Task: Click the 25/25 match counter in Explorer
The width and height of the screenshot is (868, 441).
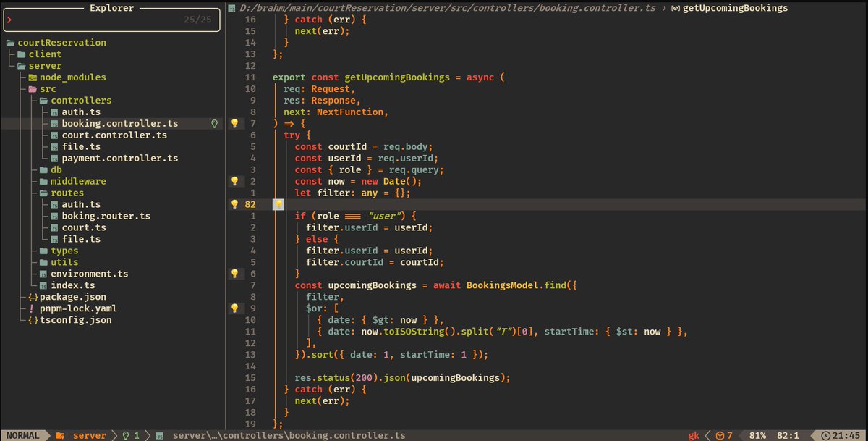Action: click(198, 20)
